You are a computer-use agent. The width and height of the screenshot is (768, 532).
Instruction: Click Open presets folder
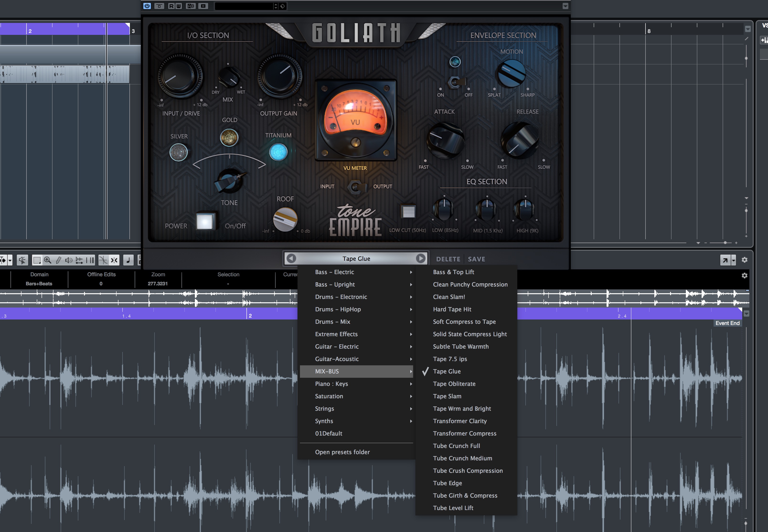pyautogui.click(x=356, y=452)
